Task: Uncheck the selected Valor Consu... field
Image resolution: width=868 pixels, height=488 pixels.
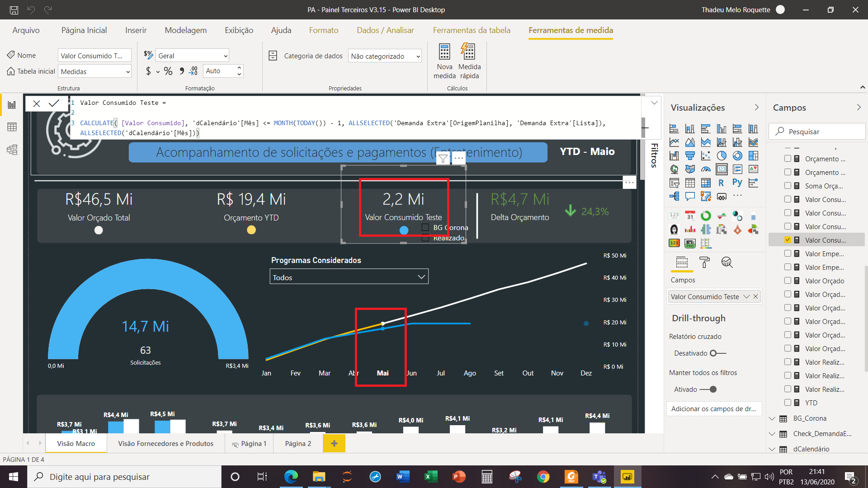Action: point(788,240)
